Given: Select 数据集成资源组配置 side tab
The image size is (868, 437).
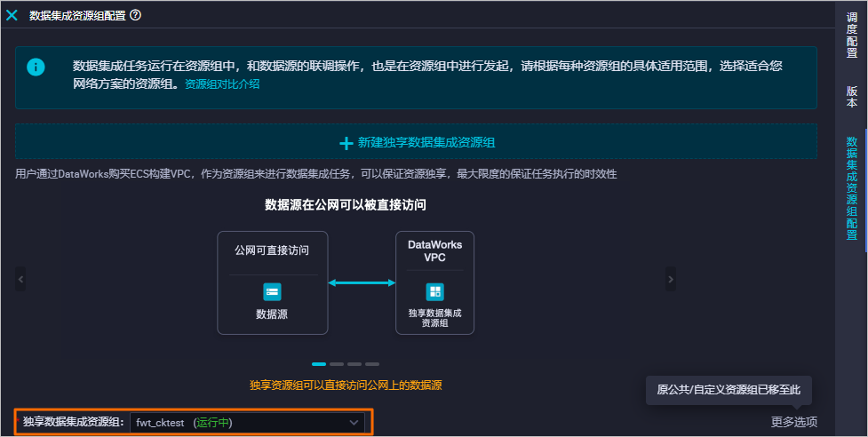Looking at the screenshot, I should point(852,188).
